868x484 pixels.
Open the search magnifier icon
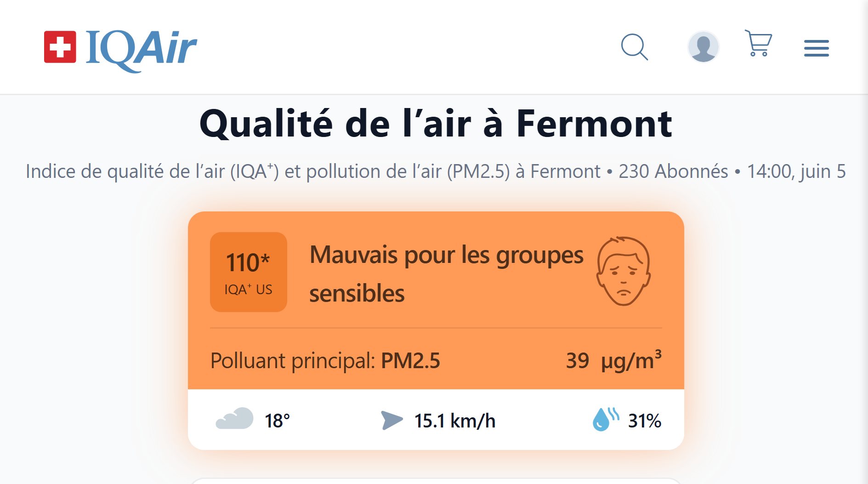pyautogui.click(x=635, y=47)
